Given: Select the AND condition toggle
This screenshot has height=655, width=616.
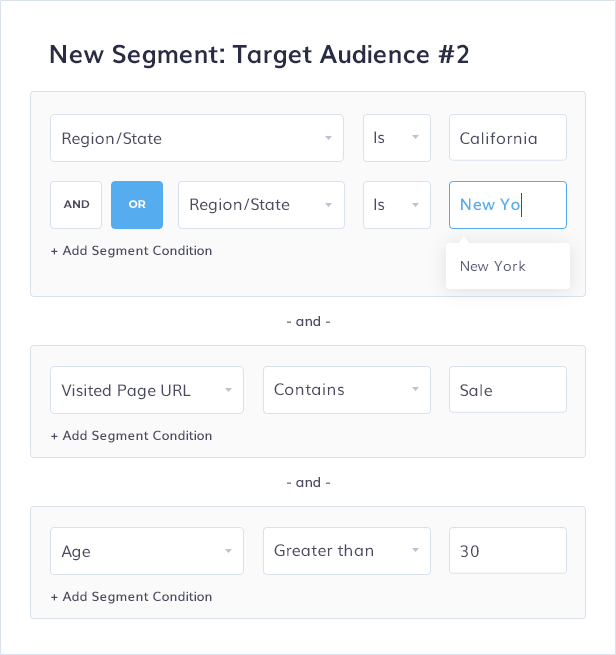Looking at the screenshot, I should click(77, 205).
